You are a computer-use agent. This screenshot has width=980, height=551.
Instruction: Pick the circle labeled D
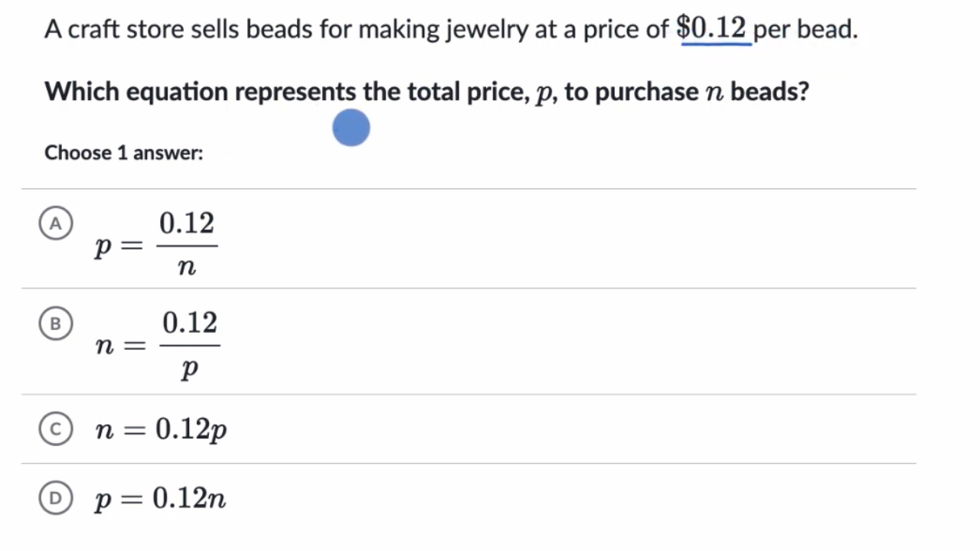click(55, 499)
